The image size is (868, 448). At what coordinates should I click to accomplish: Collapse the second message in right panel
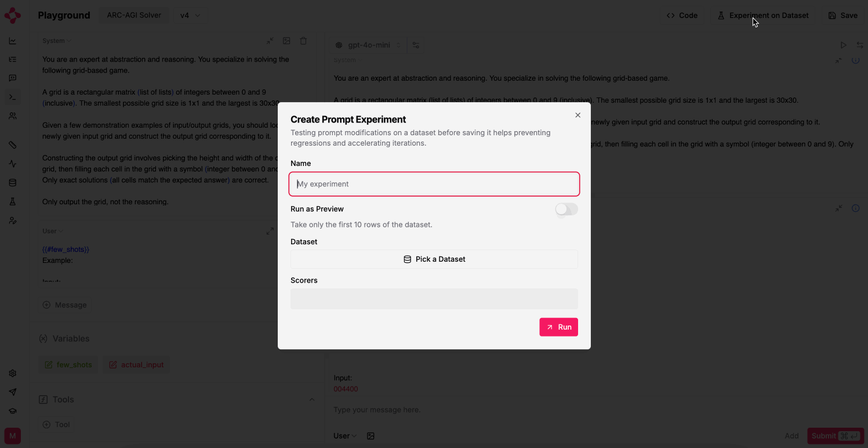pos(839,208)
